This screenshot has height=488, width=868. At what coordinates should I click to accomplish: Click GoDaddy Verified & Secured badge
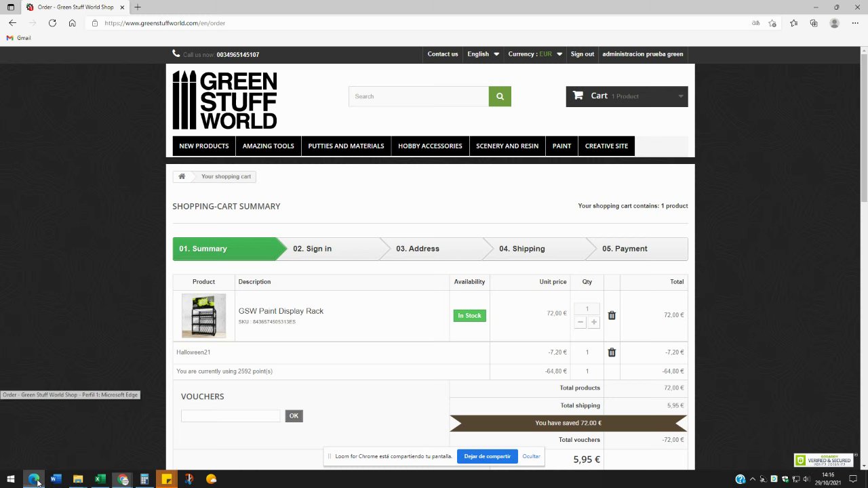click(824, 461)
